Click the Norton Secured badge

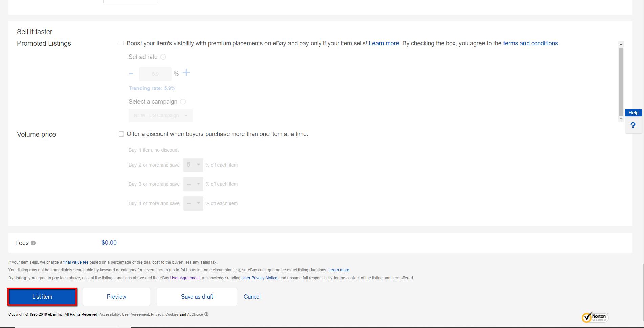595,317
